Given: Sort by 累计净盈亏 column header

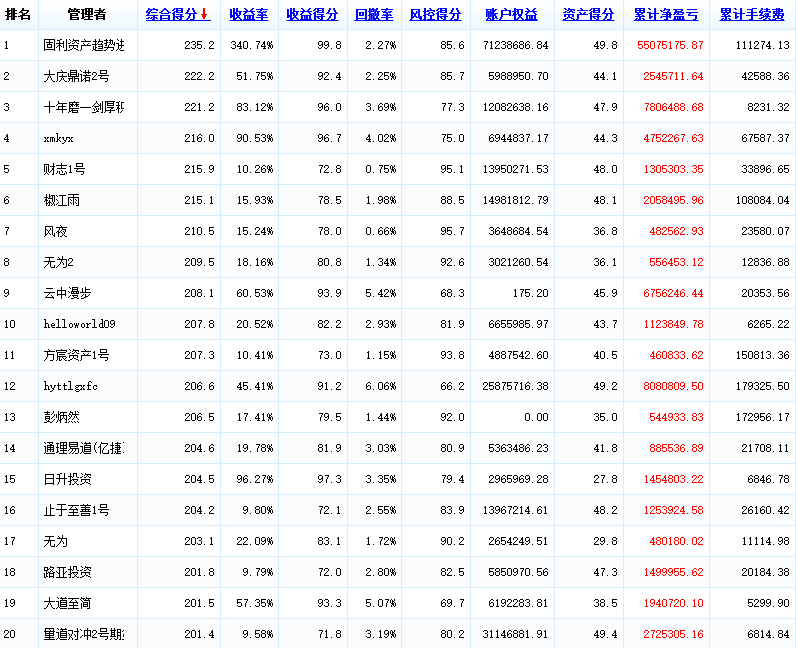Looking at the screenshot, I should [x=665, y=15].
